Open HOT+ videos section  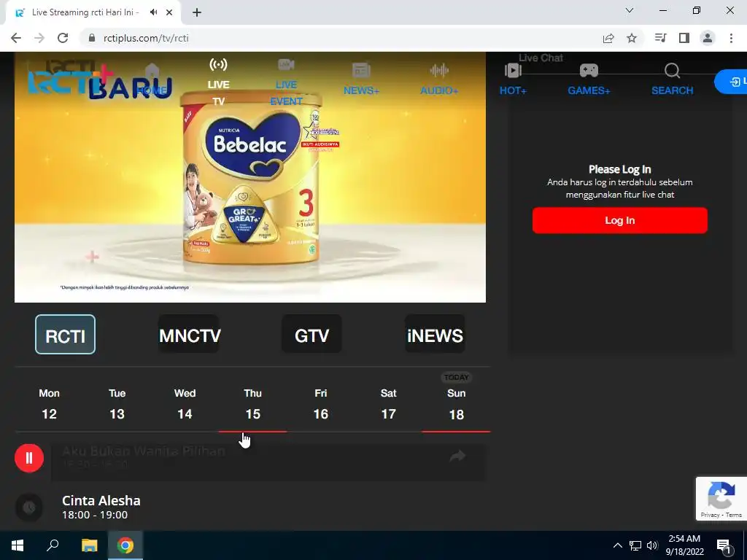(x=513, y=79)
